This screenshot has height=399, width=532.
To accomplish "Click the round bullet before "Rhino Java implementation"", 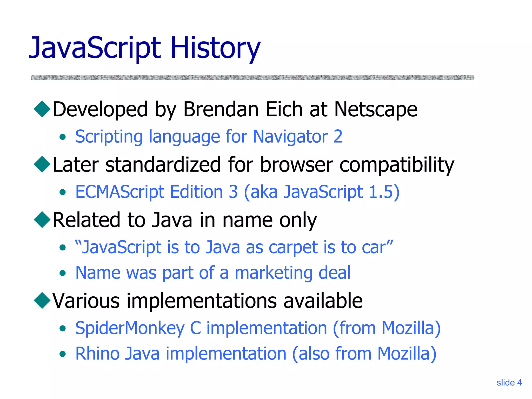I will tap(62, 354).
